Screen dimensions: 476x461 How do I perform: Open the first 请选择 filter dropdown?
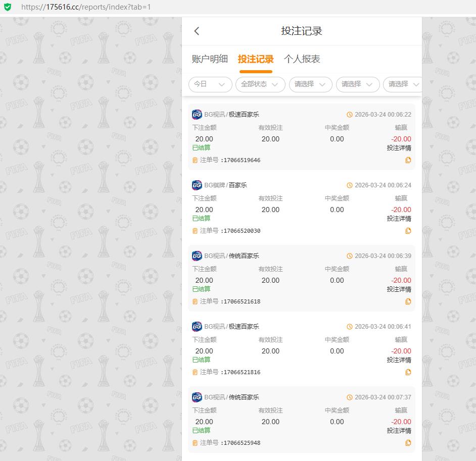310,84
